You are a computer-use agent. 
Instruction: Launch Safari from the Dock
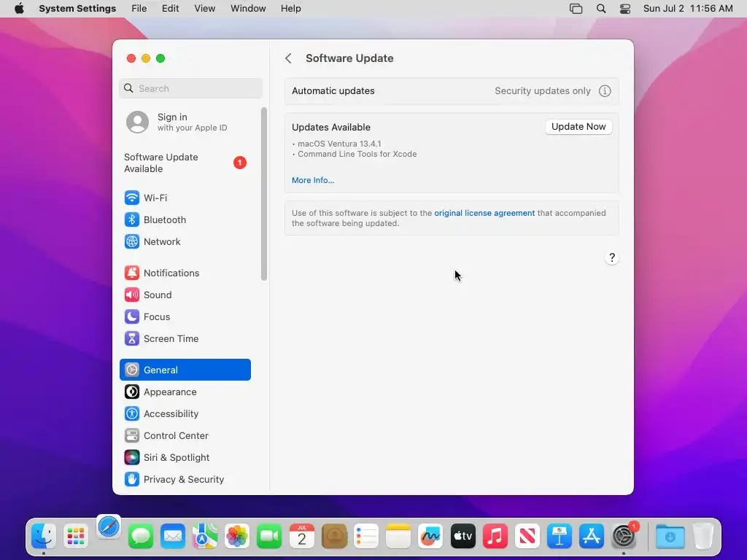point(109,528)
